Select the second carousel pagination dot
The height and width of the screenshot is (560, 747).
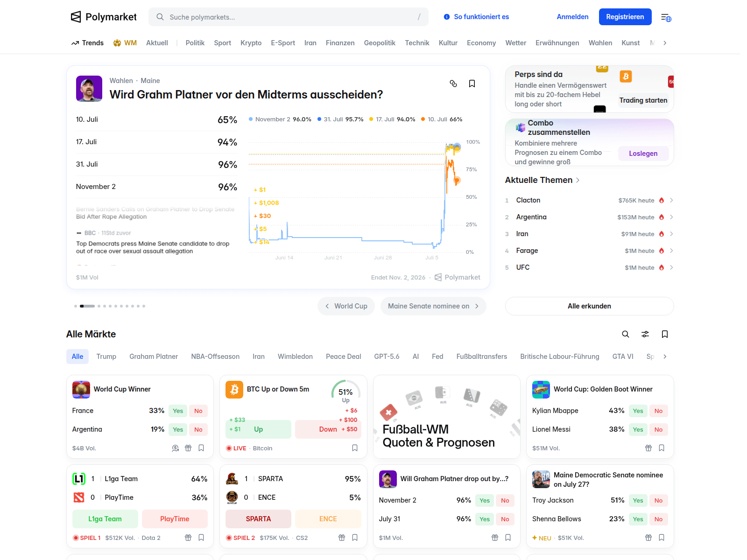(x=87, y=306)
